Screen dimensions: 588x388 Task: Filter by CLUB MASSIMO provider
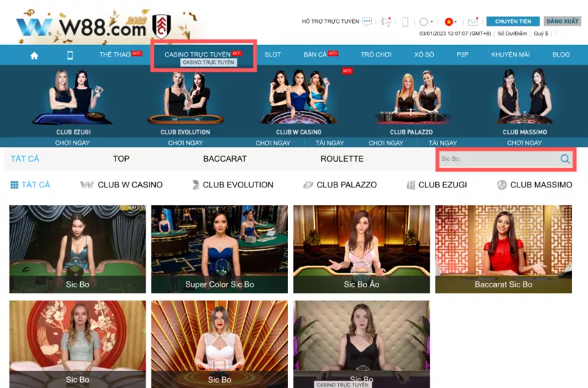[x=534, y=185]
